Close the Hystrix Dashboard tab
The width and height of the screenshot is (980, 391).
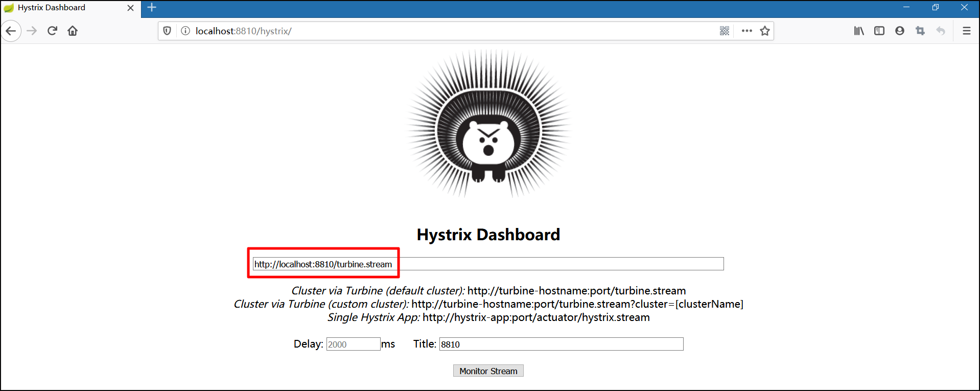click(130, 8)
